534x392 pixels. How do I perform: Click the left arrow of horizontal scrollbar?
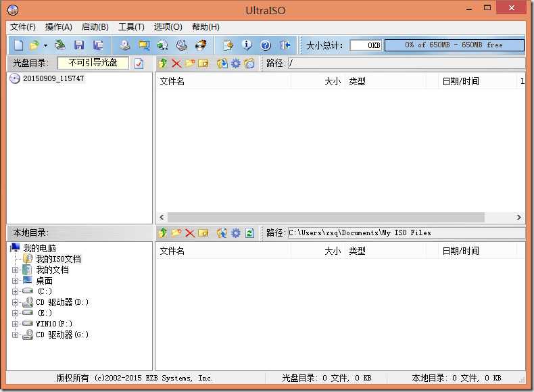point(162,217)
